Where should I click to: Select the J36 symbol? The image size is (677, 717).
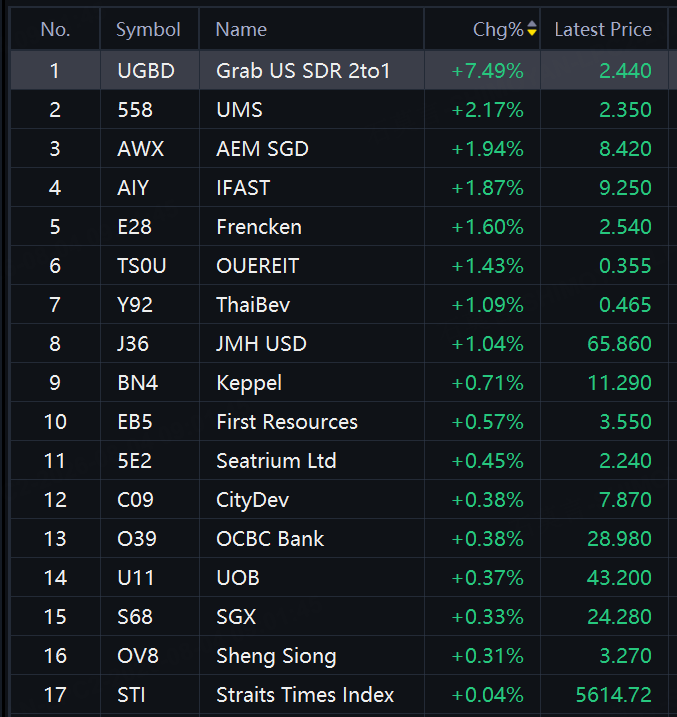tap(133, 344)
